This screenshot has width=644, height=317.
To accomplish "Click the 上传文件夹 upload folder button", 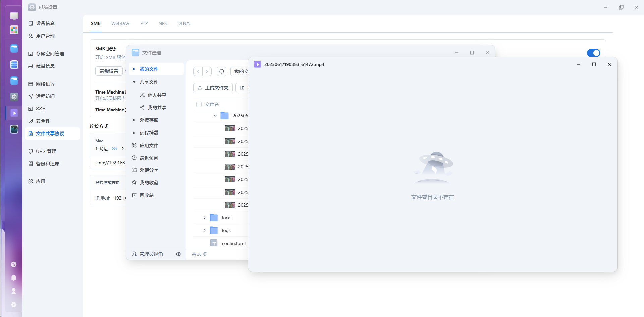I will (213, 88).
